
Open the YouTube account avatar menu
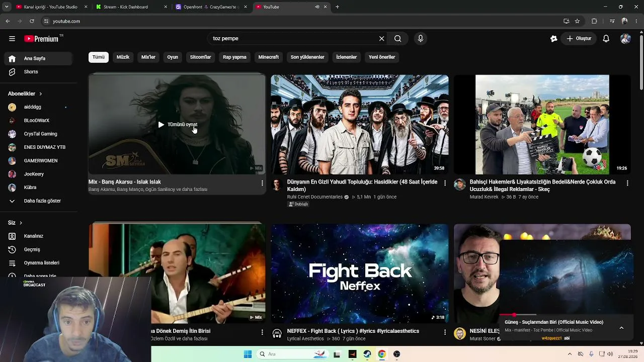625,39
